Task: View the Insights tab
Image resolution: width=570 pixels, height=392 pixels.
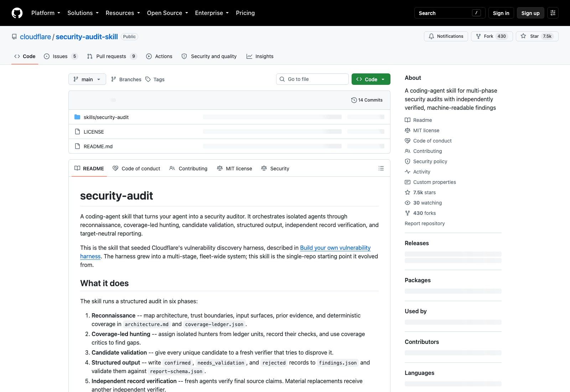Action: tap(260, 56)
